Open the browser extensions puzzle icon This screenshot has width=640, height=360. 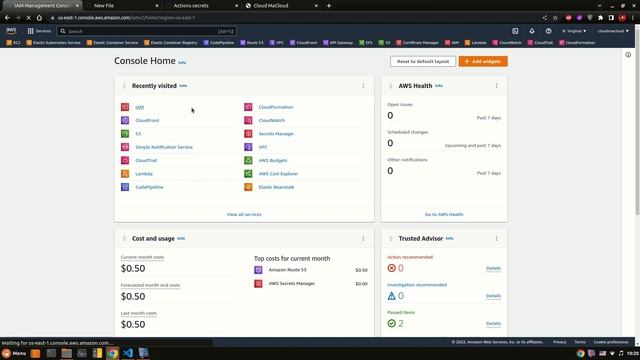tap(600, 18)
